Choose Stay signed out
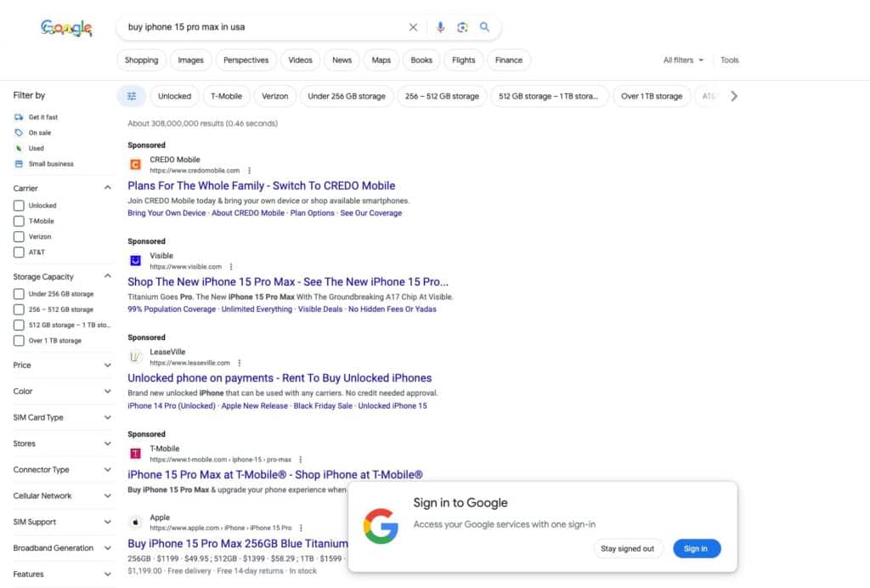 click(x=627, y=549)
